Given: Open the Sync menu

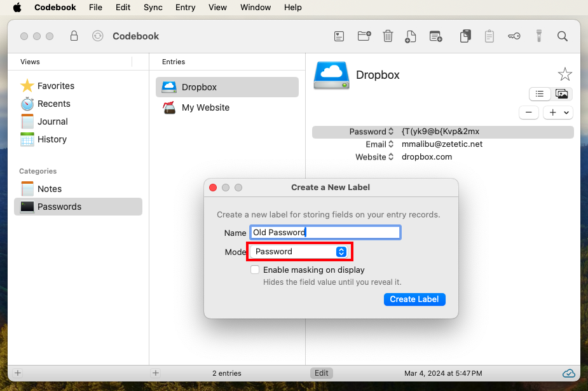Looking at the screenshot, I should pos(153,8).
